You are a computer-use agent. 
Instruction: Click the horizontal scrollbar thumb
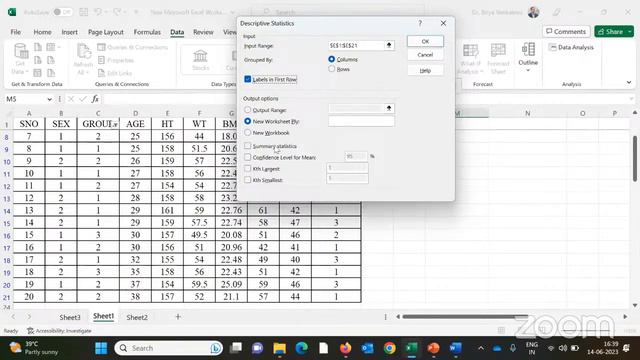[x=464, y=317]
